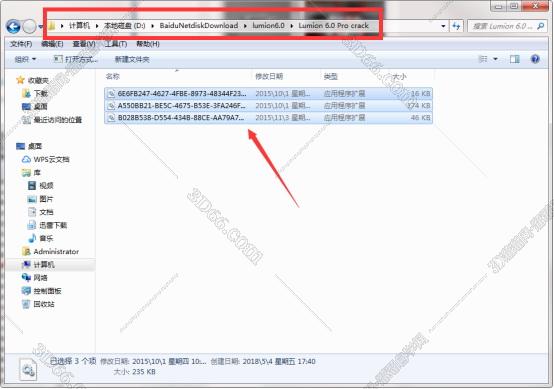Click 计算机 in the address path
Screen dimensions: 554x389
[x=79, y=26]
